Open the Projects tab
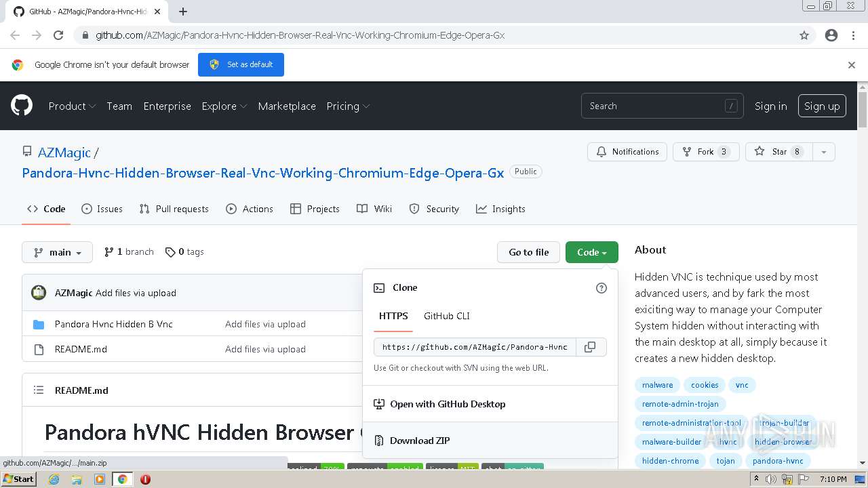 pos(315,209)
